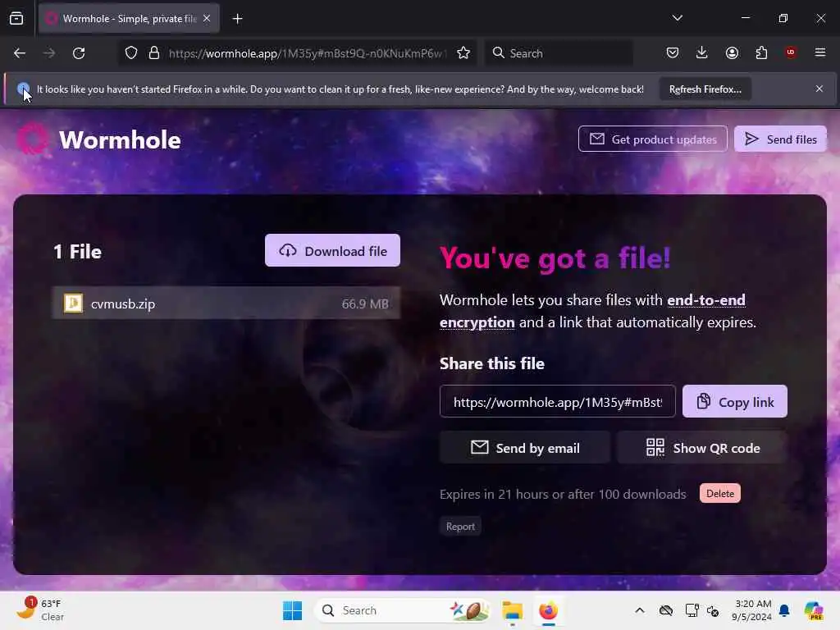Open the notifications bell icon

[x=784, y=610]
